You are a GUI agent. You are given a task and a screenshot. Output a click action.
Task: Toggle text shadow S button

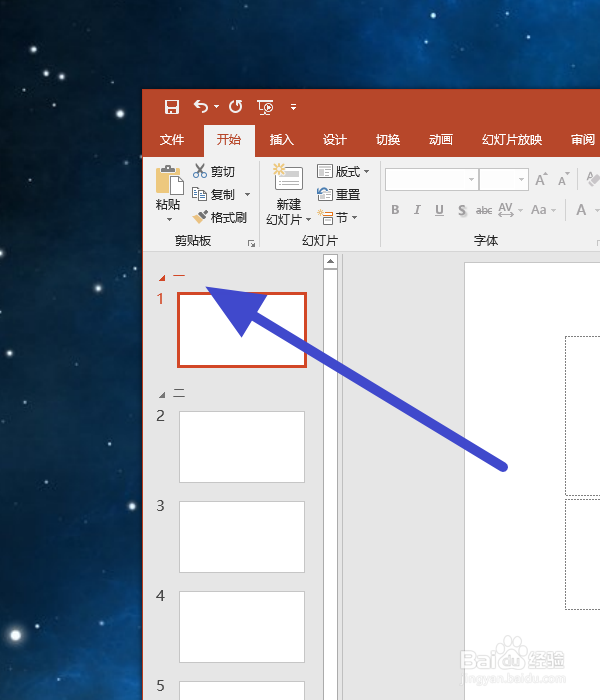point(462,210)
